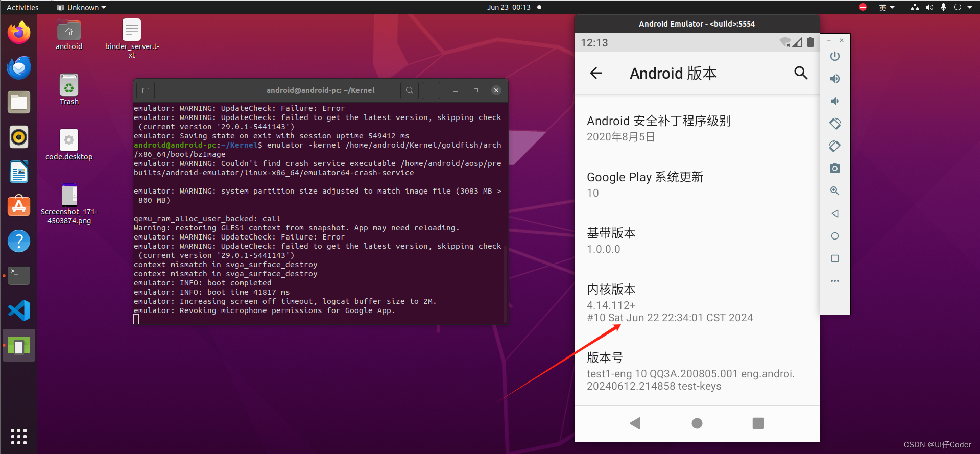The height and width of the screenshot is (454, 980).
Task: Open search in the terminal window
Action: tap(410, 90)
